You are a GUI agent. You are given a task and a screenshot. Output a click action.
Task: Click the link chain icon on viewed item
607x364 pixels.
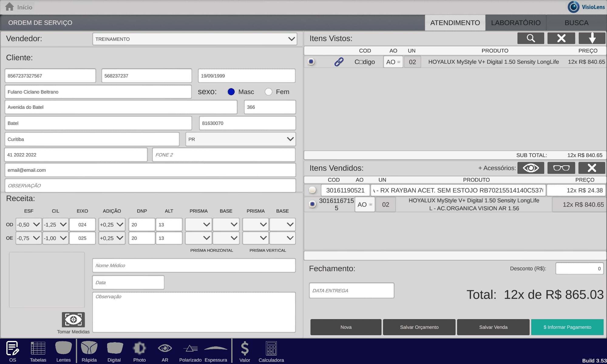click(x=339, y=62)
